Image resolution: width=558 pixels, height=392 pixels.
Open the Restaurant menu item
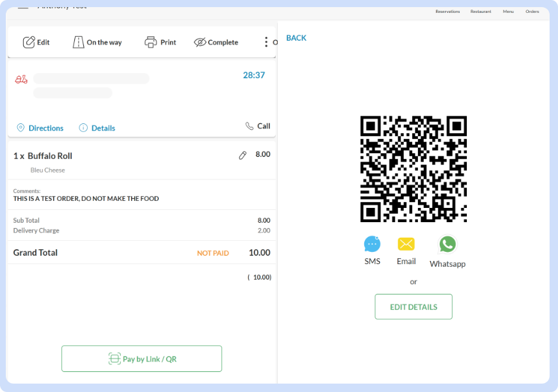(480, 12)
